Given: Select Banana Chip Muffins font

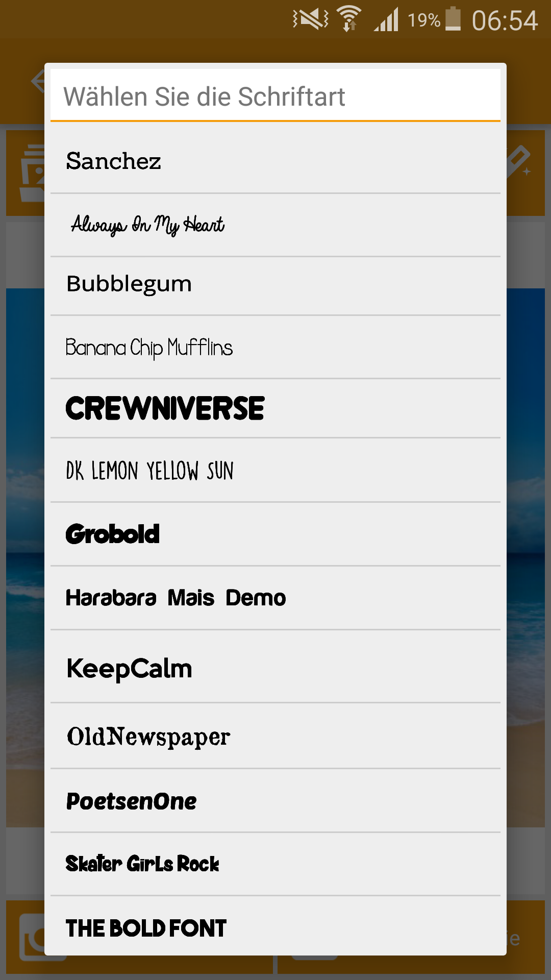Looking at the screenshot, I should click(275, 347).
